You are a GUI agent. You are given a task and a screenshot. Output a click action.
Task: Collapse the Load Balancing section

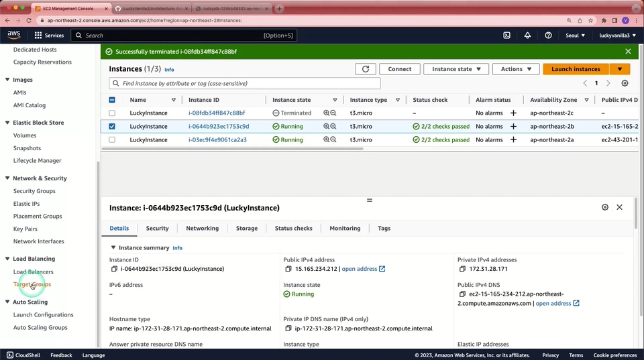(7, 259)
